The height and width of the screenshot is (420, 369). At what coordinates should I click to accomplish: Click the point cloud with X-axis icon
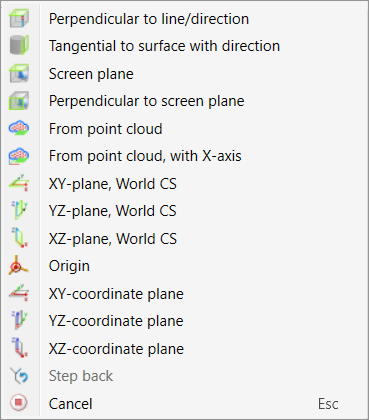[x=19, y=156]
